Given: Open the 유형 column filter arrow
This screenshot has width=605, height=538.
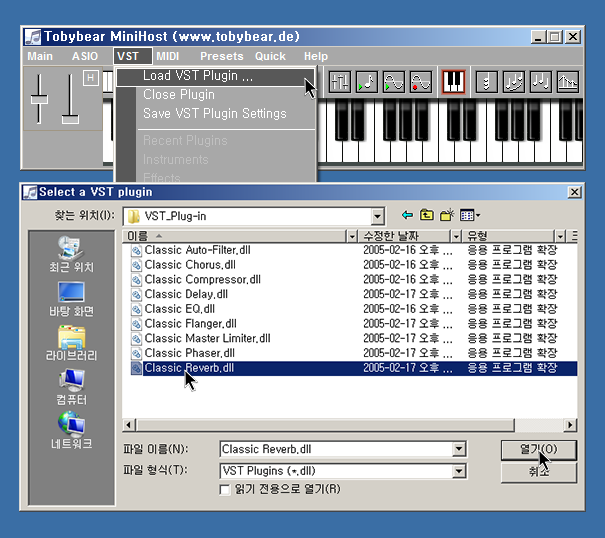Looking at the screenshot, I should click(x=560, y=236).
